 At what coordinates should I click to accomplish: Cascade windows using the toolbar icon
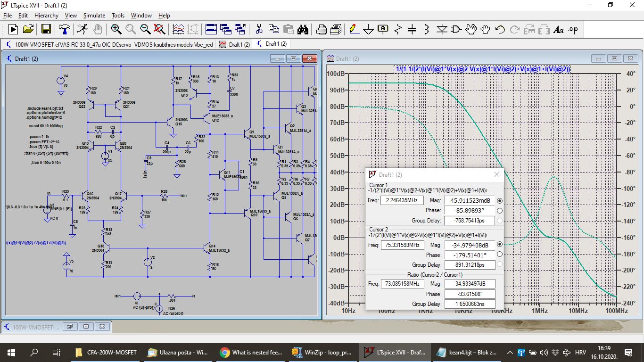tap(226, 29)
